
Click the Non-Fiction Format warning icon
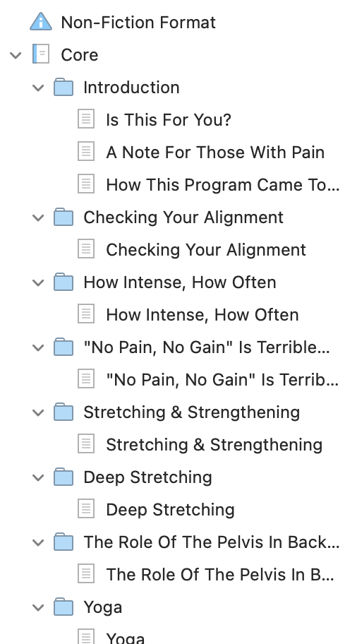(x=41, y=22)
